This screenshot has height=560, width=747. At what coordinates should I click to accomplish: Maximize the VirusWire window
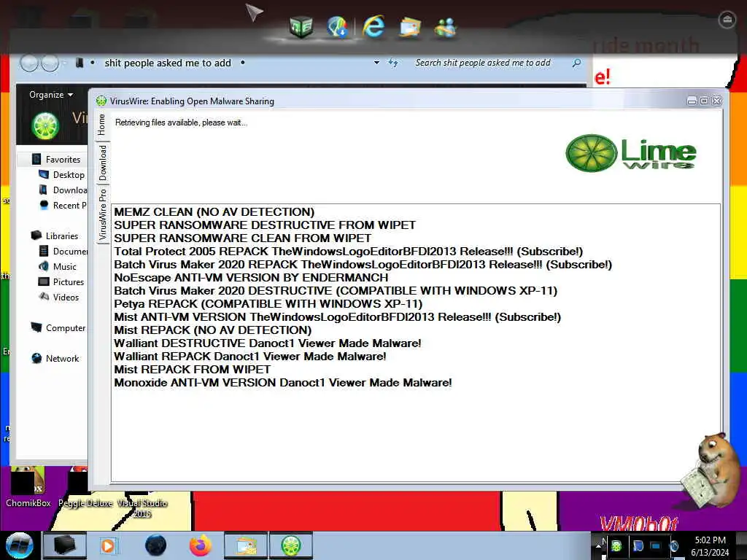coord(704,101)
